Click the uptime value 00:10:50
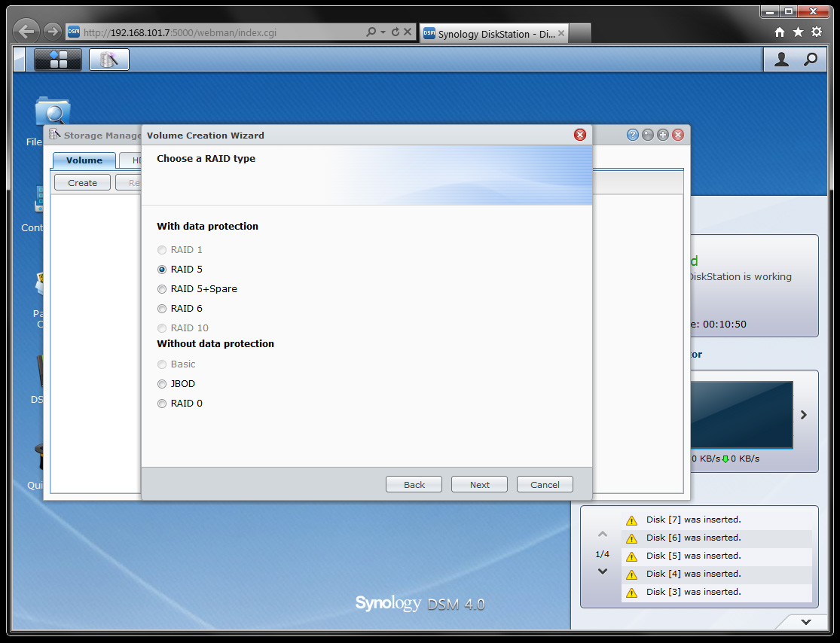Viewport: 840px width, 643px height. pos(725,325)
